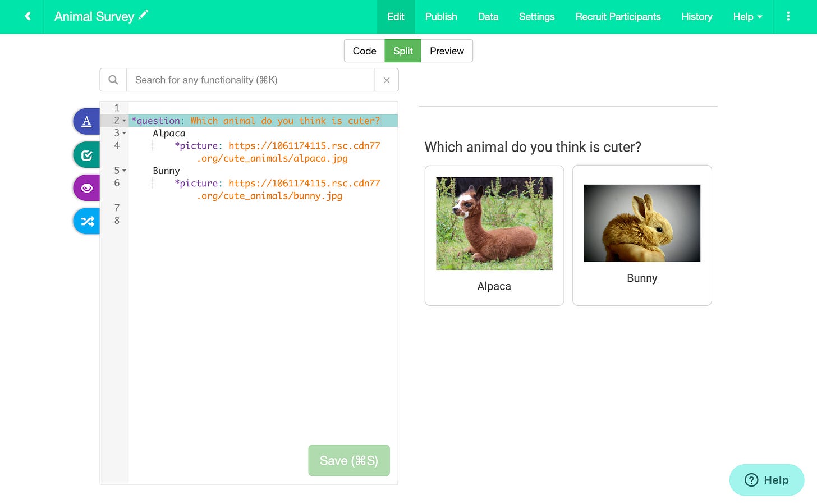
Task: Click the purple eye sidebar button
Action: tap(87, 188)
